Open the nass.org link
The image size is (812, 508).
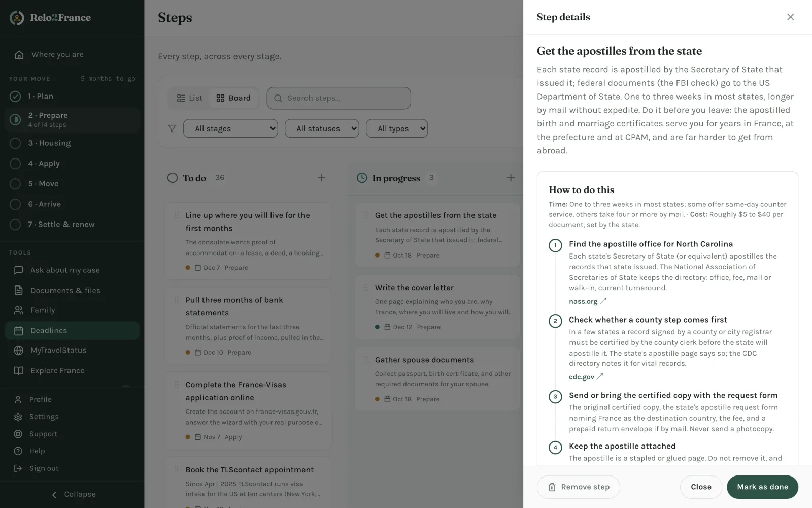click(x=588, y=301)
